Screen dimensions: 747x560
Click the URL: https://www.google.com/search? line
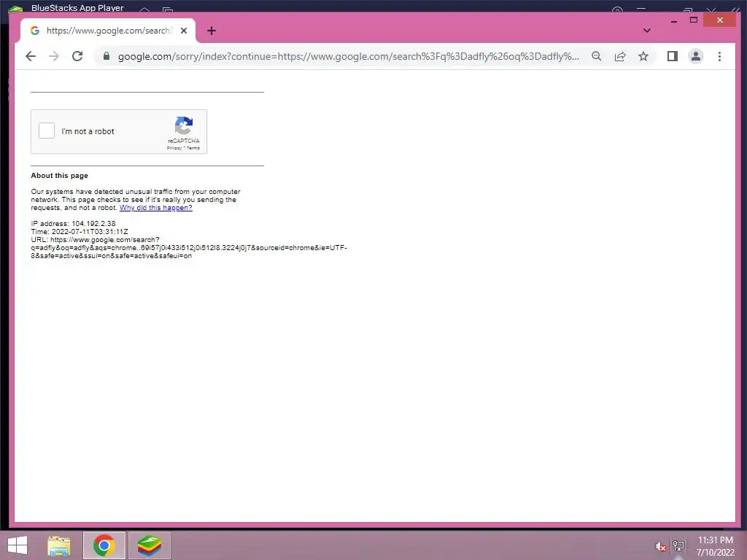pyautogui.click(x=96, y=239)
